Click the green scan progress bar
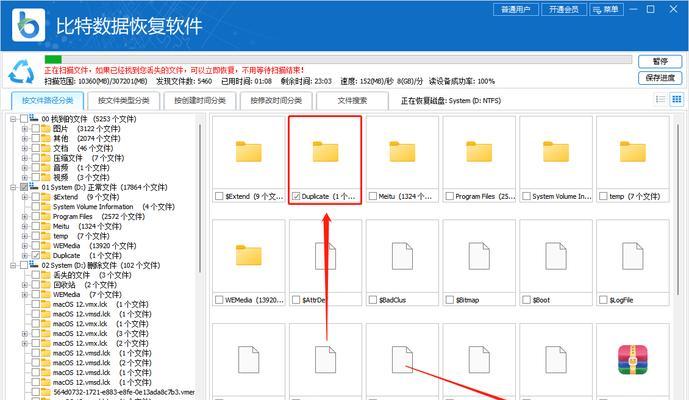The width and height of the screenshot is (689, 400). [53, 59]
